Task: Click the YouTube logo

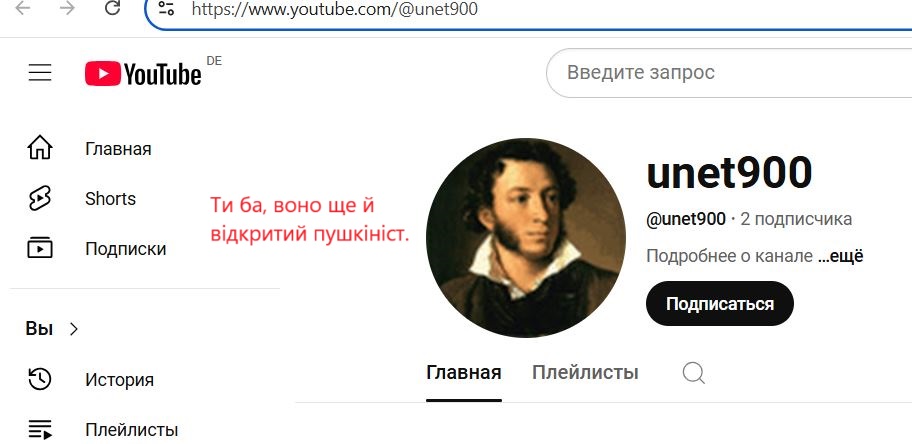Action: pos(144,74)
